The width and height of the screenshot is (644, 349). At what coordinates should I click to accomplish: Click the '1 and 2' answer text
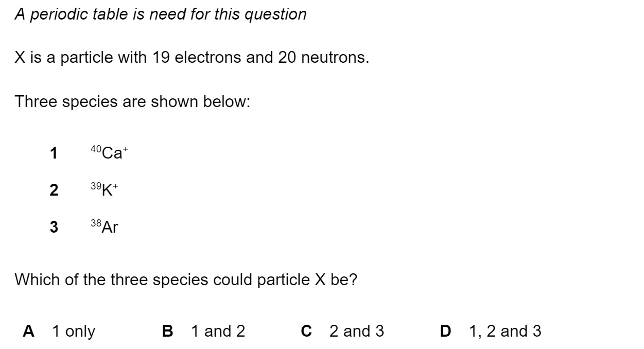click(218, 331)
